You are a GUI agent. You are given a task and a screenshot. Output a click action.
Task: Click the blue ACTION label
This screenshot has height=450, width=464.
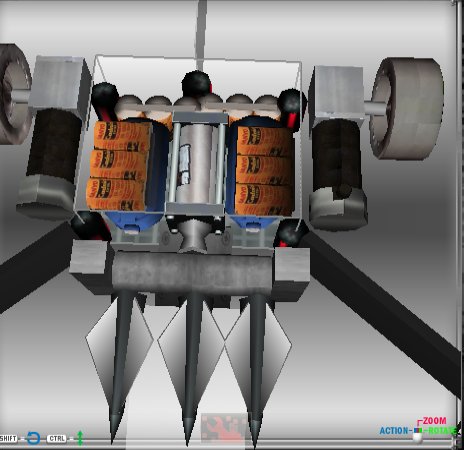click(x=394, y=431)
